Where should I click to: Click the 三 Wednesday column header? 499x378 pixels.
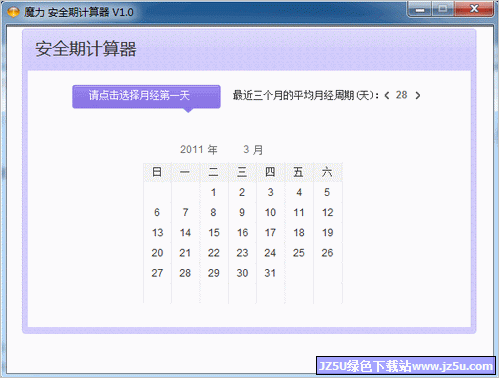(242, 172)
